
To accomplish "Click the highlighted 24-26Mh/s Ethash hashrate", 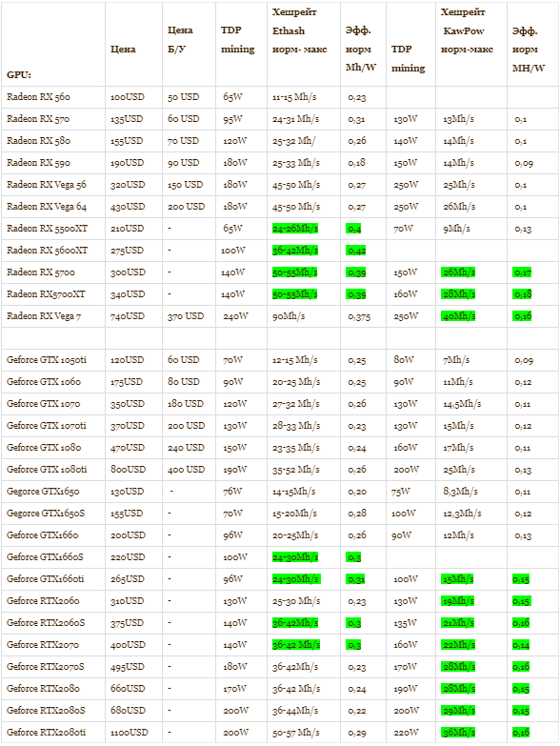I will pos(294,229).
